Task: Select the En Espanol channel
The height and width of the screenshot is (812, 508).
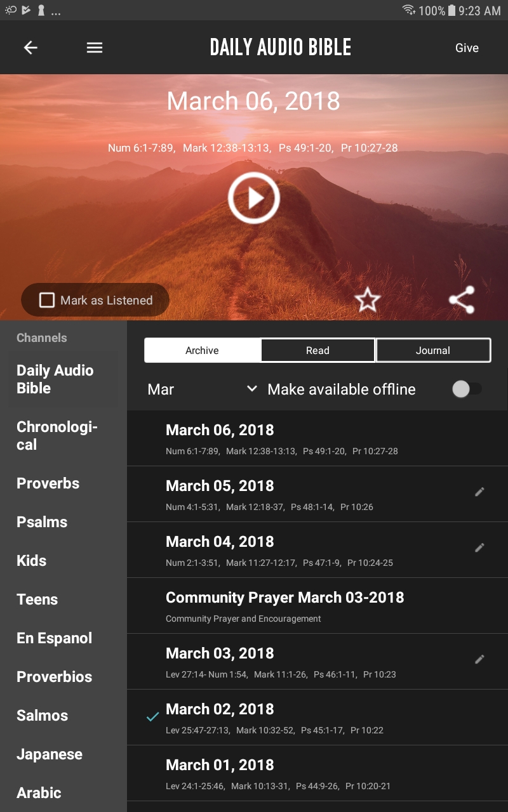Action: [53, 638]
